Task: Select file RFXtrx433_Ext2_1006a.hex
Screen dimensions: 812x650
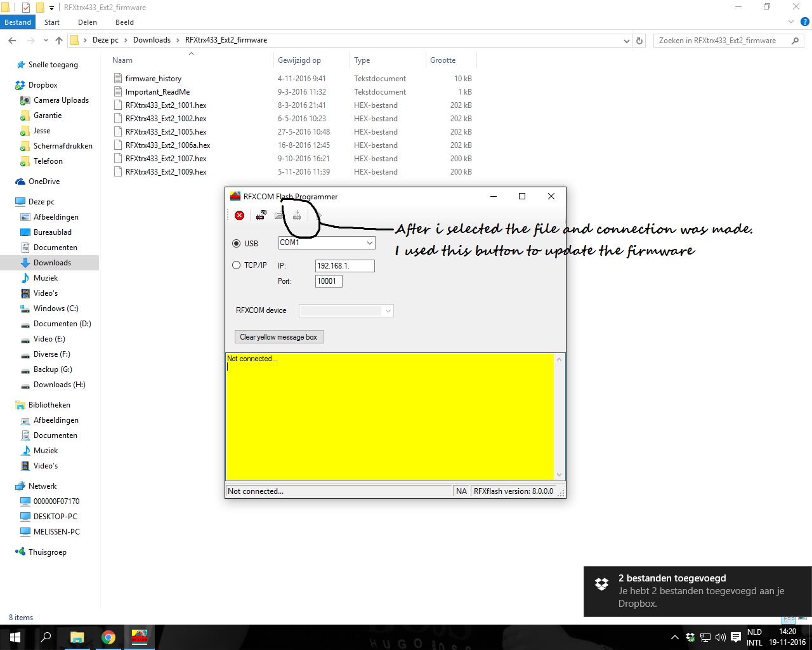Action: 167,145
